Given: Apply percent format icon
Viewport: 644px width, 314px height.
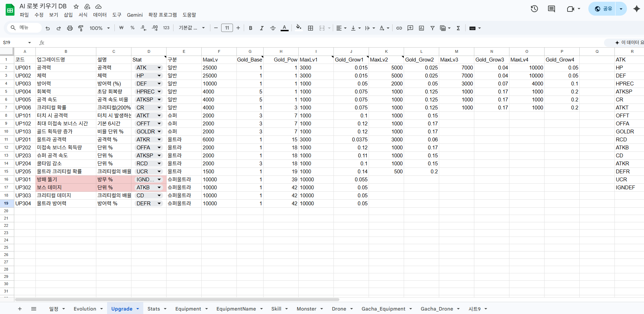Looking at the screenshot, I should click(132, 28).
